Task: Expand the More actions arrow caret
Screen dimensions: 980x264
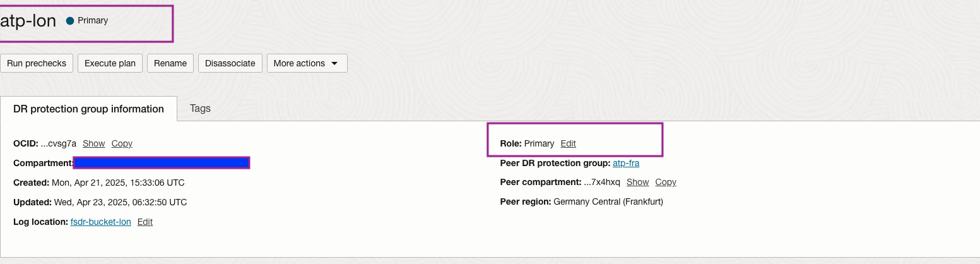Action: 334,64
